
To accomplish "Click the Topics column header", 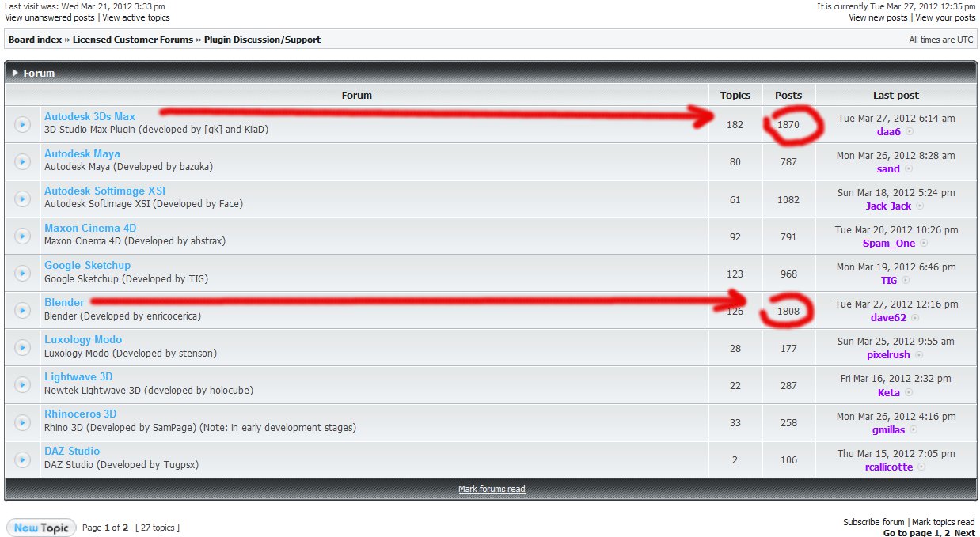I will (x=735, y=95).
